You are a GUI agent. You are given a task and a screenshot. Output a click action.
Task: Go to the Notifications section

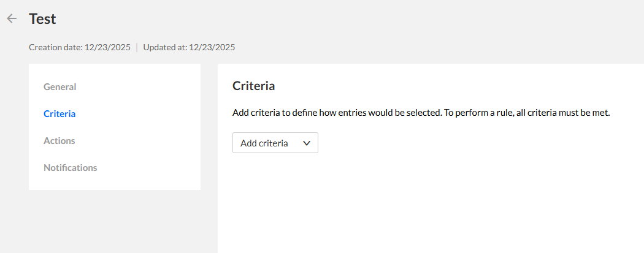(71, 168)
